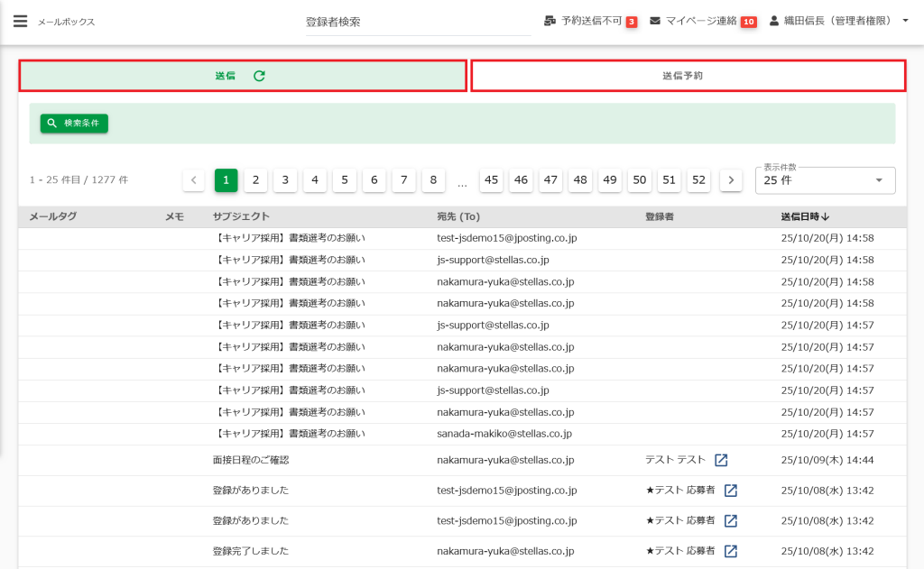This screenshot has width=924, height=569.
Task: Click the refresh icon in the 送信 tab
Action: [259, 77]
